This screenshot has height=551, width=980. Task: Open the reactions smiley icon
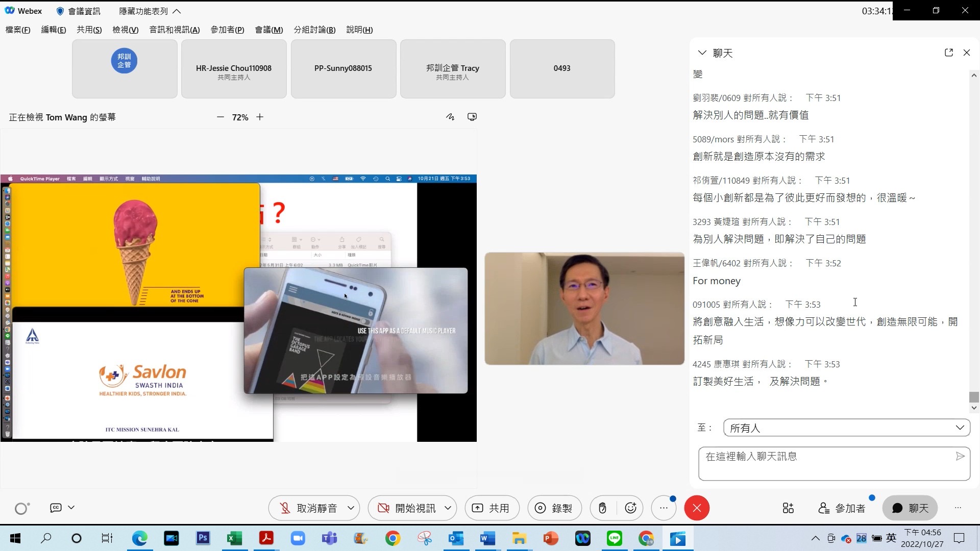coord(631,508)
